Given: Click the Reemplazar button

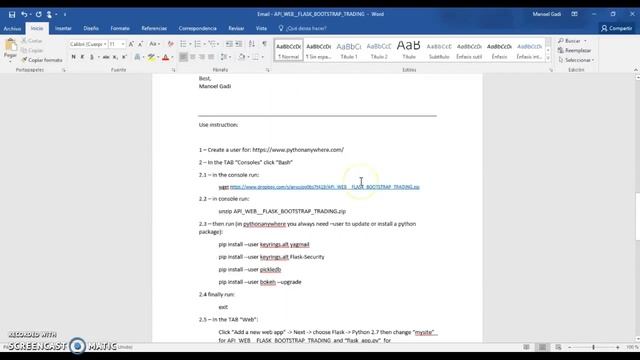Looking at the screenshot, I should [574, 50].
